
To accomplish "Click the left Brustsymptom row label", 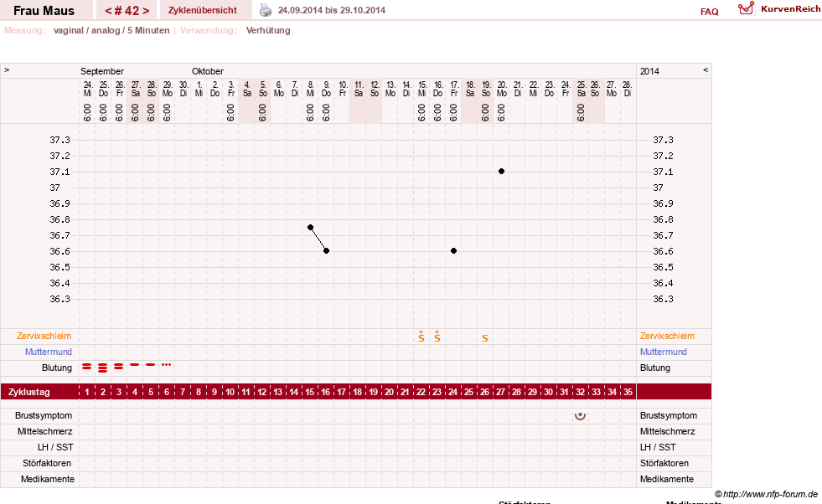I will click(44, 415).
